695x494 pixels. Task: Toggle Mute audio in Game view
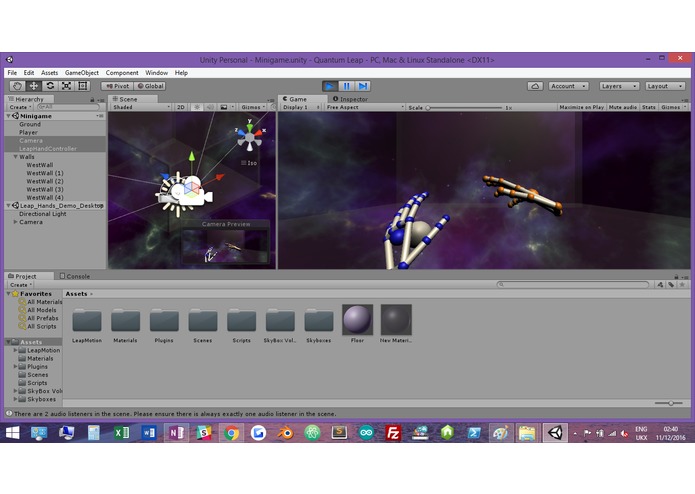coord(623,107)
